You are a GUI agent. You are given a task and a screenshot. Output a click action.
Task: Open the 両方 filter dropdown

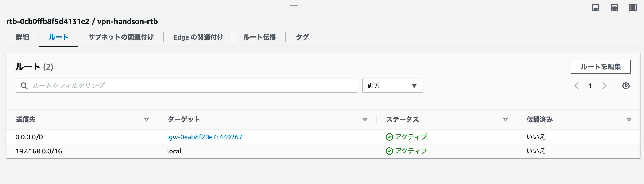pos(392,86)
